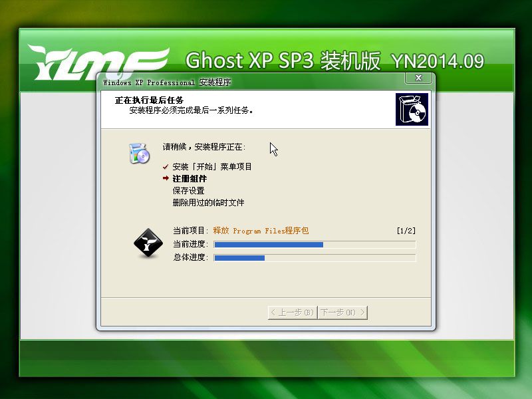Image resolution: width=532 pixels, height=399 pixels.
Task: Click the YLMF logo in the banner
Action: pos(98,63)
